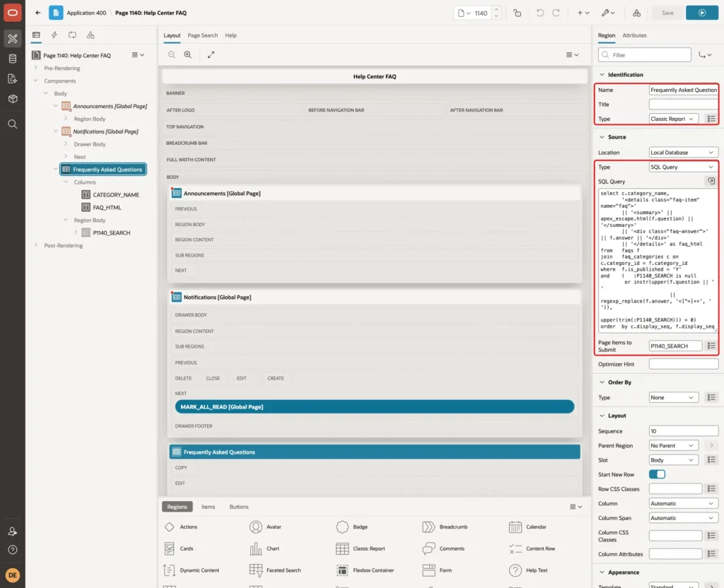Image resolution: width=724 pixels, height=588 pixels.
Task: Open the Help question-mark icon
Action: (13, 550)
